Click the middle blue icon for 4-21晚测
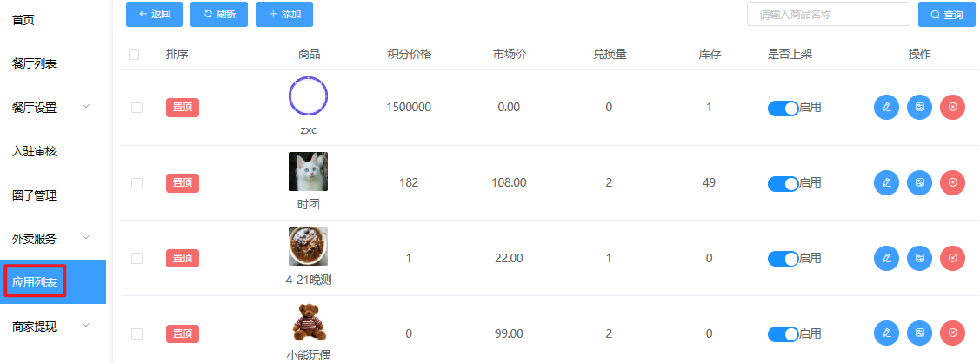The width and height of the screenshot is (980, 363). click(919, 258)
